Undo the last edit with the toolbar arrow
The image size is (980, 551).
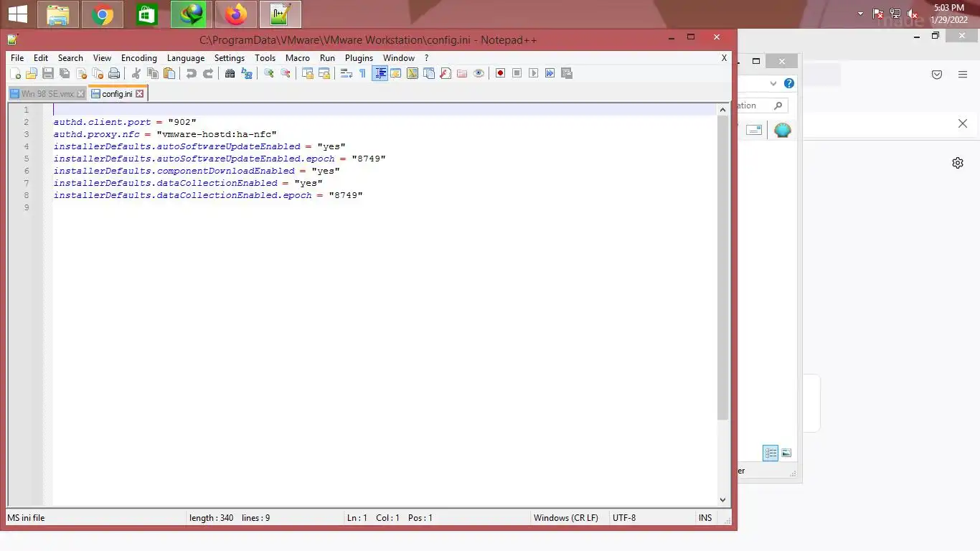coord(191,73)
